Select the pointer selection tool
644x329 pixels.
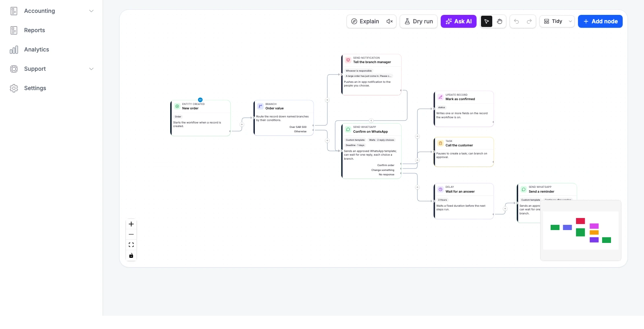click(x=487, y=21)
